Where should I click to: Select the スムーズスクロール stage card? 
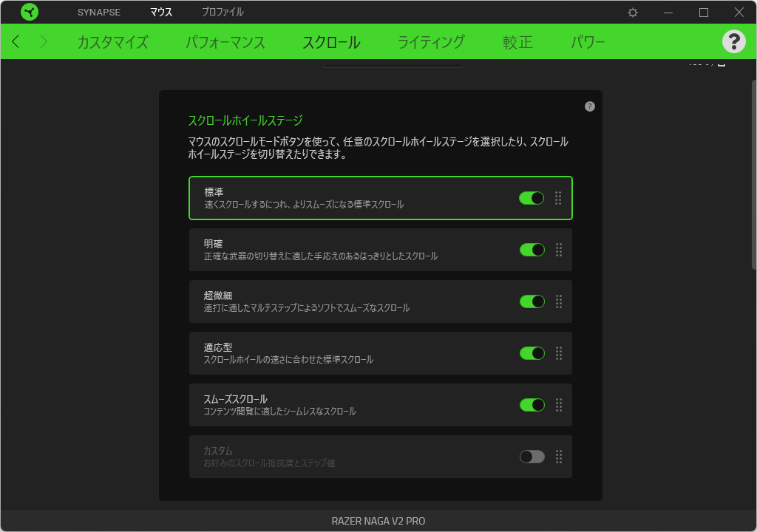click(x=381, y=405)
